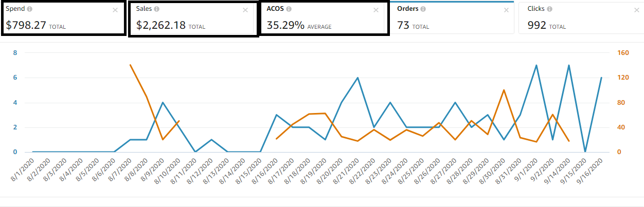Click the info icon beside Sales

click(156, 9)
